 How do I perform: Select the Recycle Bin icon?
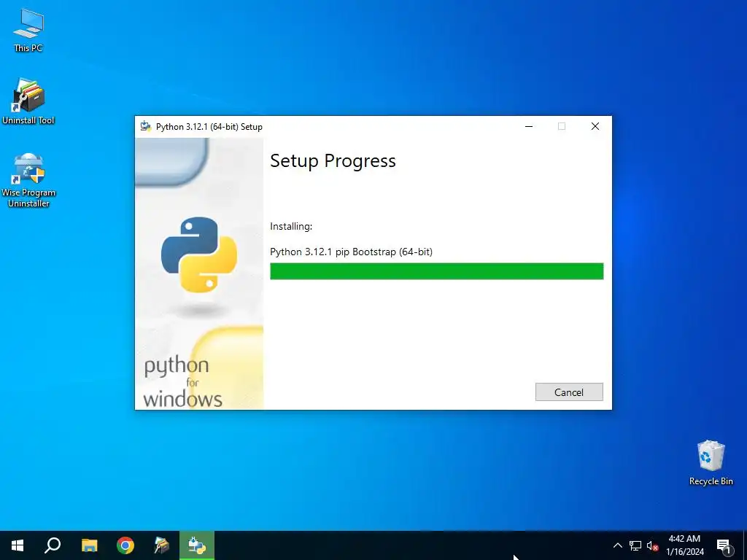pos(711,463)
